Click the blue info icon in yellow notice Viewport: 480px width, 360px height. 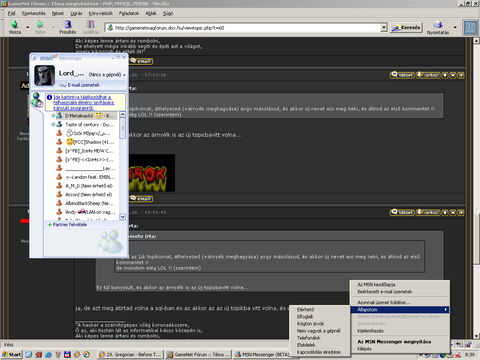point(49,97)
